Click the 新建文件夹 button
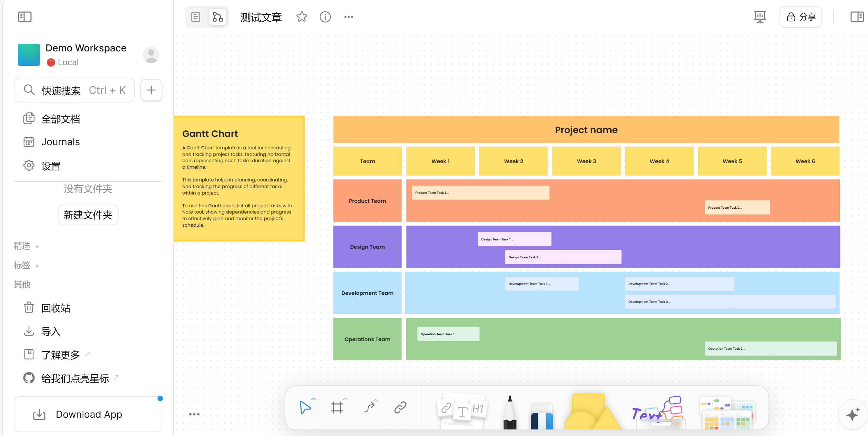Viewport: 868px width, 436px height. click(88, 215)
